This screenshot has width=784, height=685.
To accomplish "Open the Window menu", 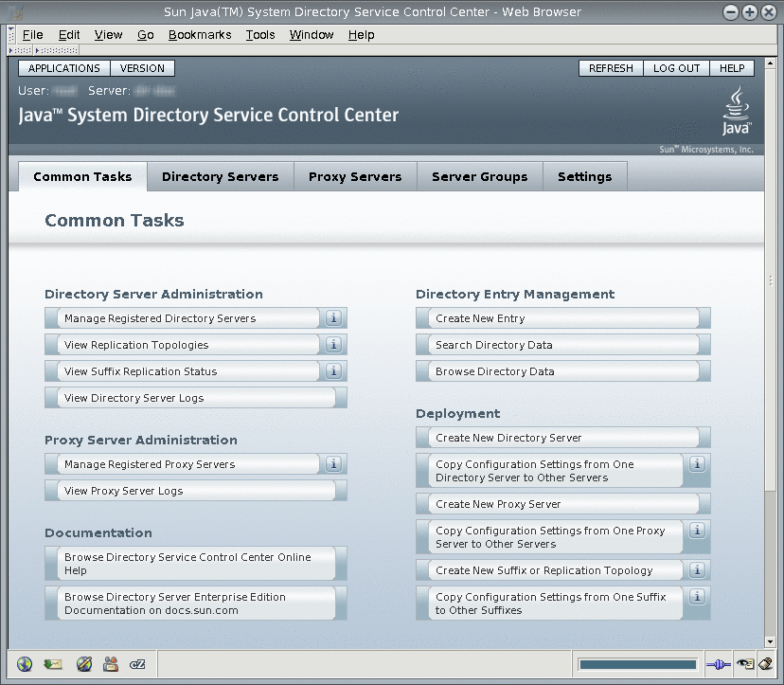I will coord(312,35).
